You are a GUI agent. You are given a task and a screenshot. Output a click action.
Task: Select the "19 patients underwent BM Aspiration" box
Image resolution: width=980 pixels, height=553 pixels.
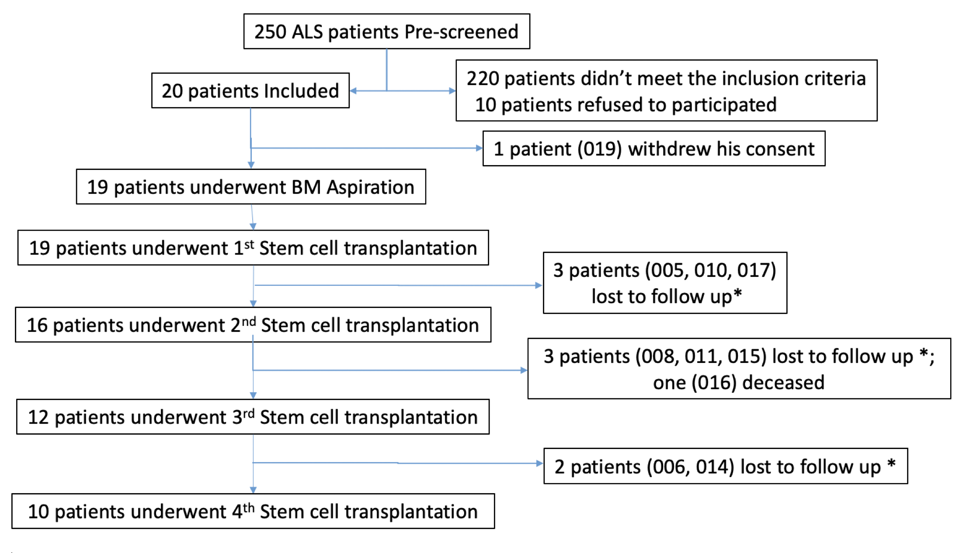(x=250, y=187)
